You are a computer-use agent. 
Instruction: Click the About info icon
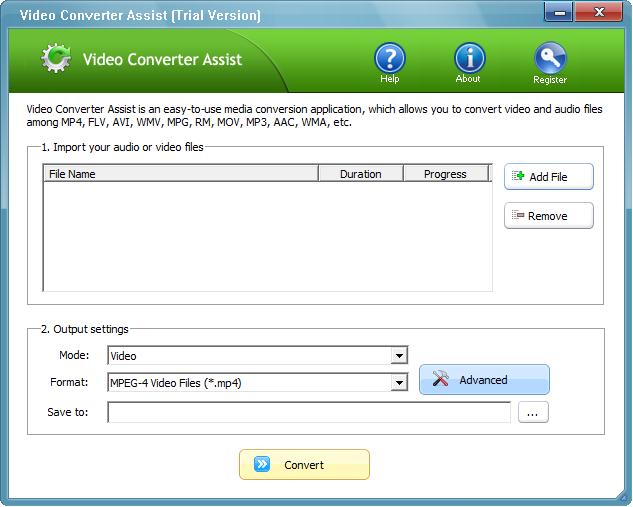[468, 58]
